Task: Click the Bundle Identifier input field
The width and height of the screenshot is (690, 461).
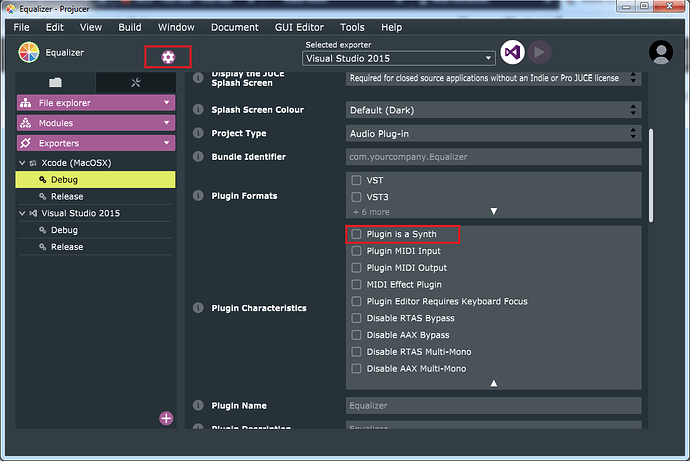Action: coord(493,157)
